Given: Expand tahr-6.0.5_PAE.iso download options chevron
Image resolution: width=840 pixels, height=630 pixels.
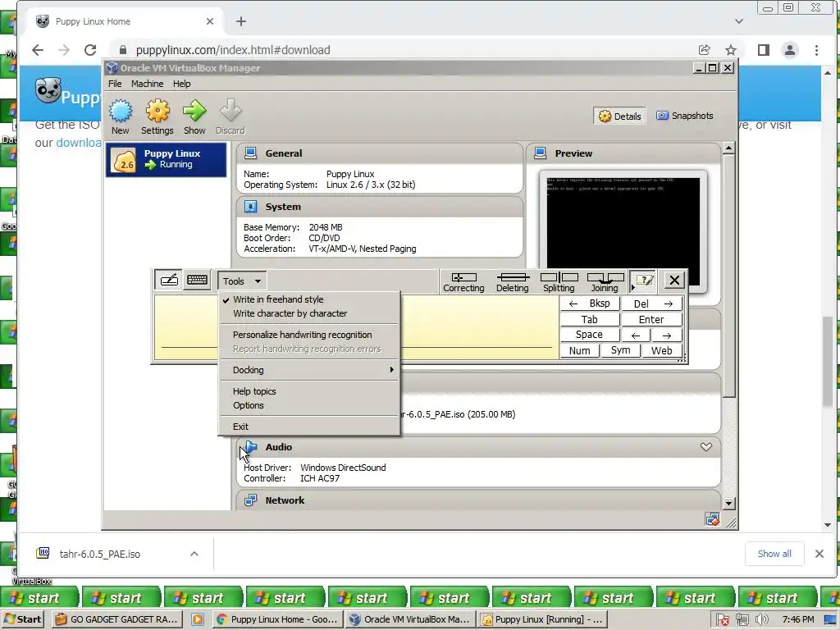Looking at the screenshot, I should pos(194,554).
